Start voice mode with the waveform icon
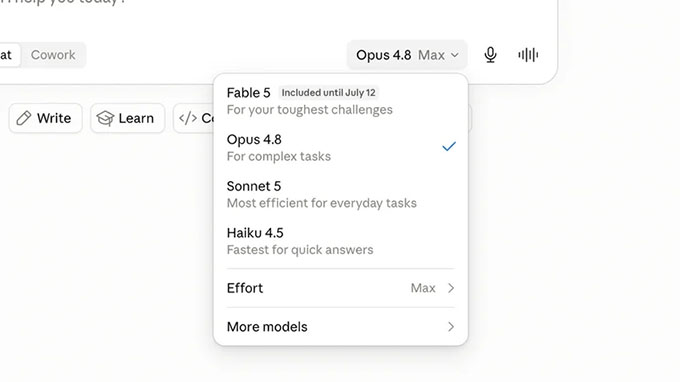This screenshot has width=680, height=382. tap(528, 55)
